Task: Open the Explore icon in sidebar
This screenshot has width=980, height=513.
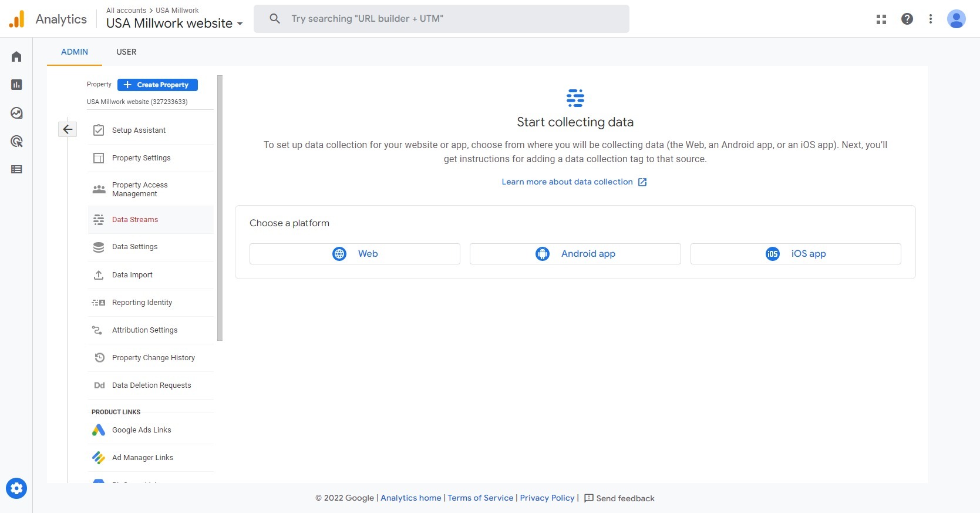Action: point(16,113)
